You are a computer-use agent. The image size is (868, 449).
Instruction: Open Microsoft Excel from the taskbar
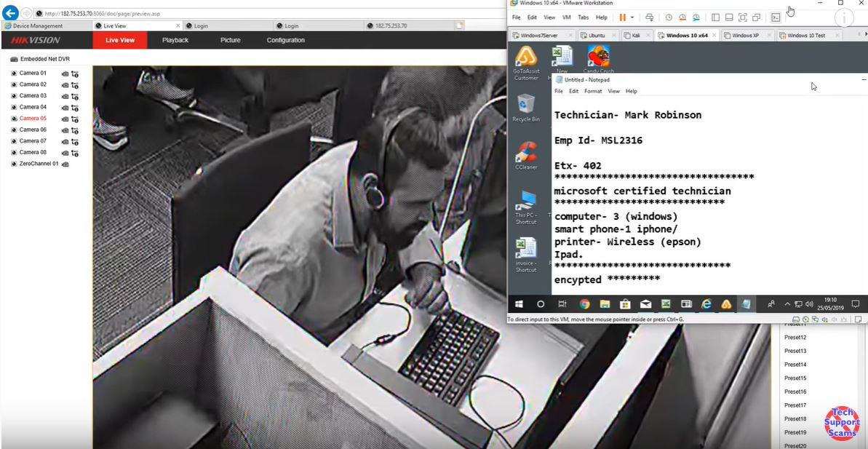[x=666, y=304]
